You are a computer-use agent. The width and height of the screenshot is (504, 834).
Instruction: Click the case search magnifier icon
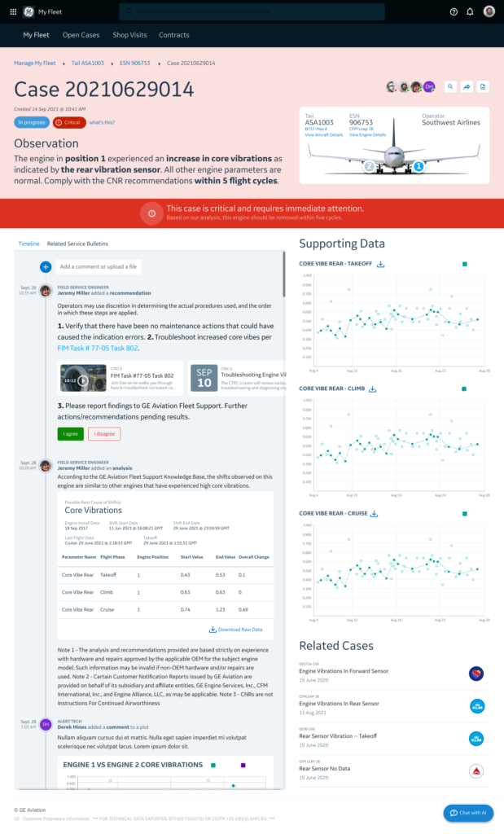(450, 86)
